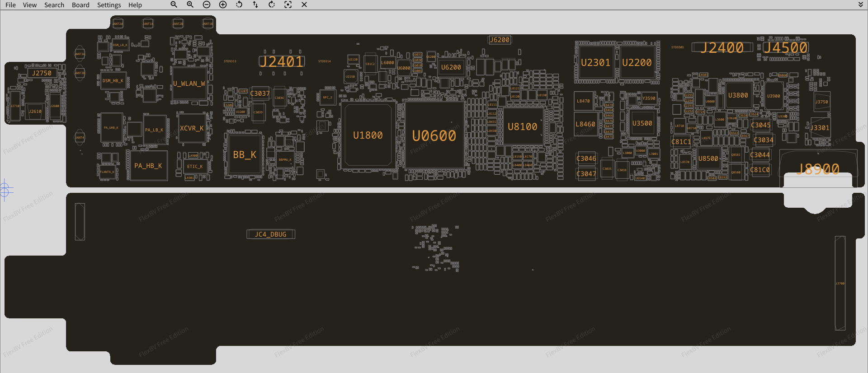Image resolution: width=868 pixels, height=373 pixels.
Task: Zoom out using the minus circle icon
Action: pos(207,5)
